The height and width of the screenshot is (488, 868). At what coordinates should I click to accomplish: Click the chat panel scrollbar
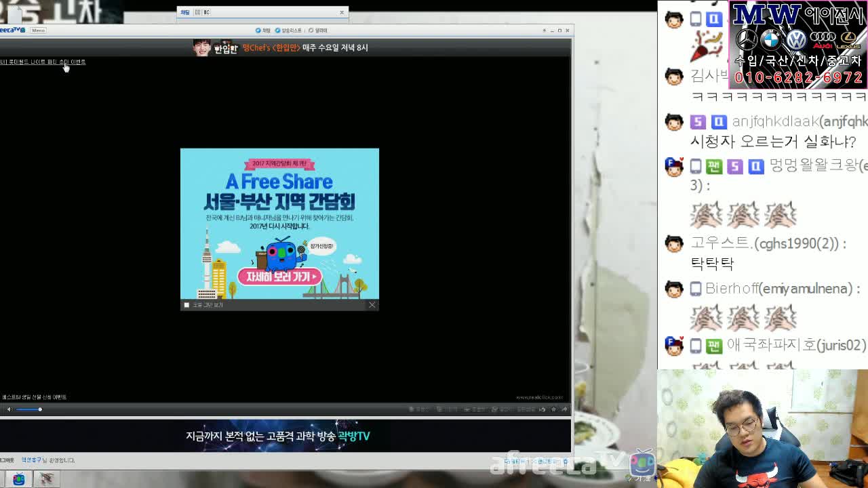[x=864, y=203]
